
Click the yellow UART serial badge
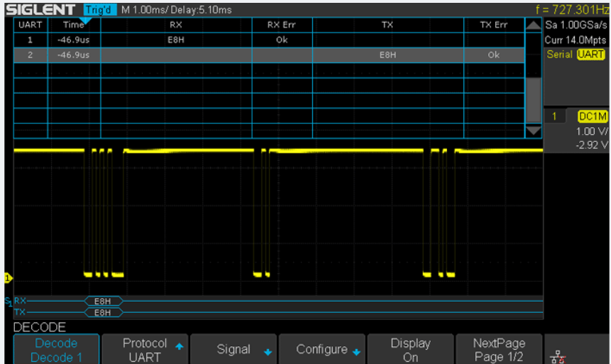point(590,55)
